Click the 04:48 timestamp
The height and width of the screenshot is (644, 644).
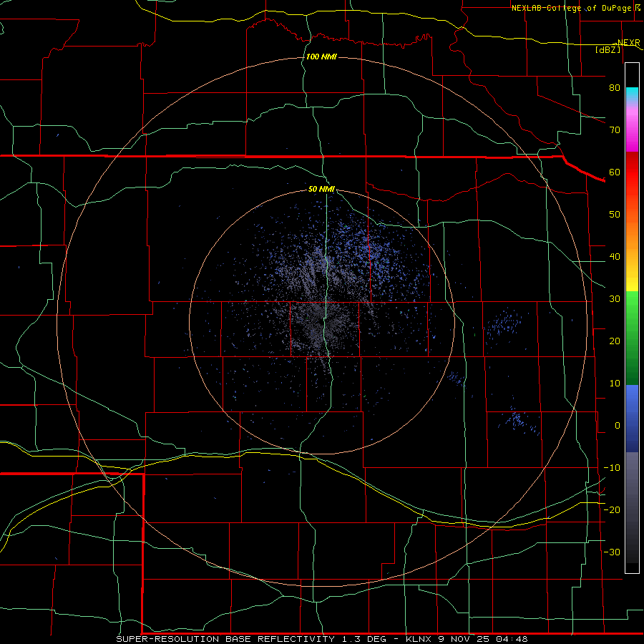point(512,639)
